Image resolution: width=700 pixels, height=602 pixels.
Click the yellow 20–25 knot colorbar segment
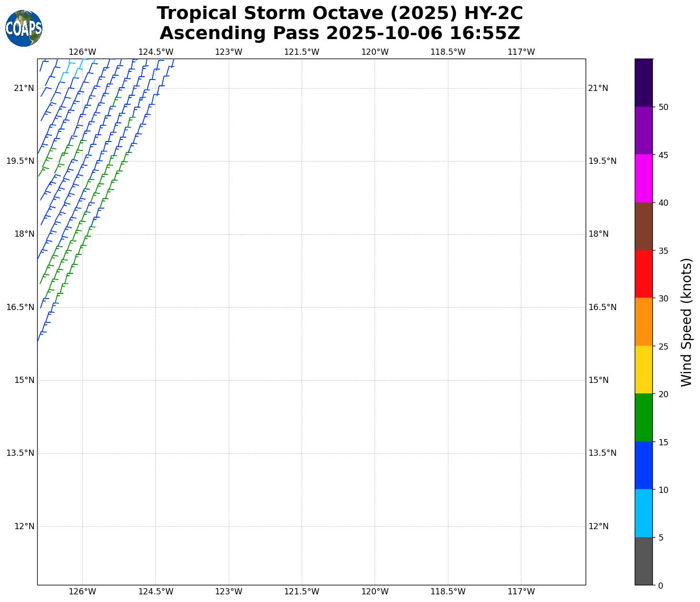point(643,370)
